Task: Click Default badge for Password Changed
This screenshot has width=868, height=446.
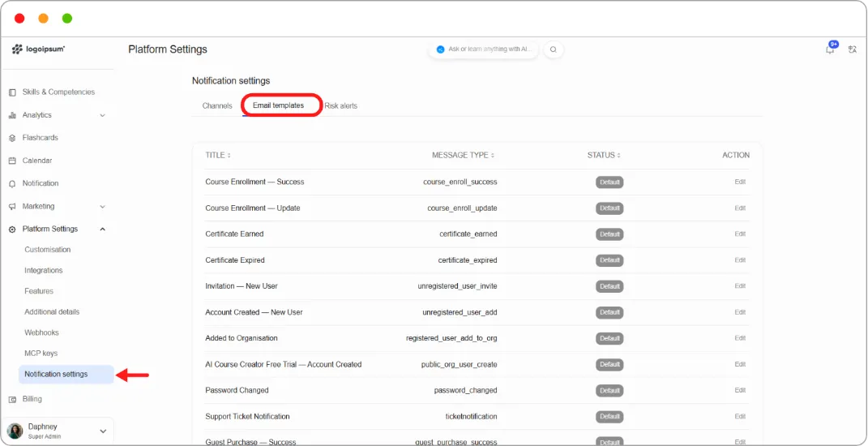Action: [609, 391]
